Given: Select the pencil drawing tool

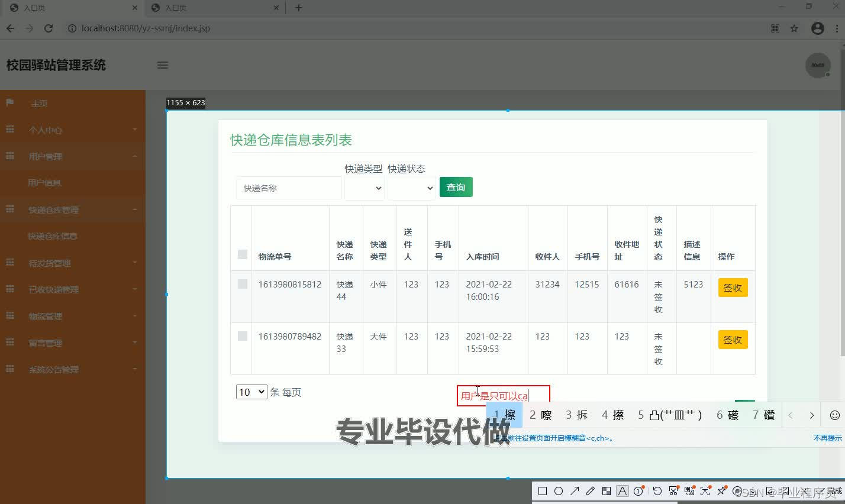Looking at the screenshot, I should point(590,491).
